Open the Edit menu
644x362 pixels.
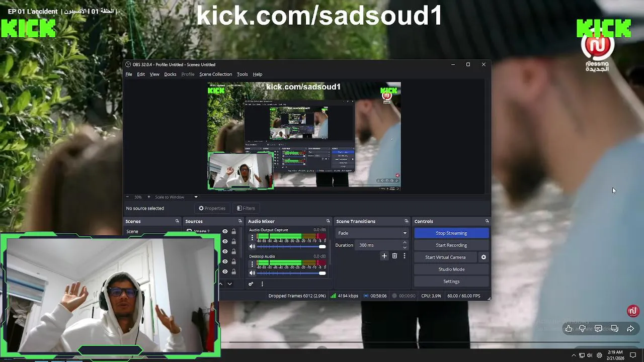pyautogui.click(x=141, y=74)
